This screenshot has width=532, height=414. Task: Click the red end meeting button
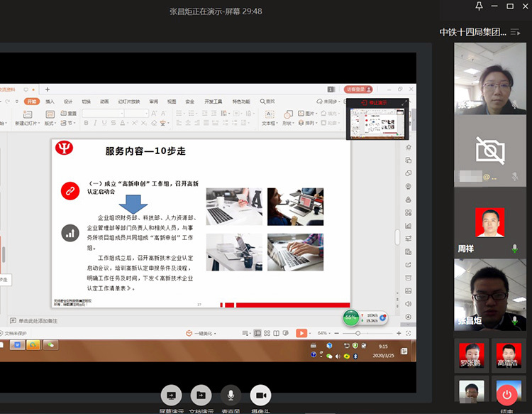[506, 393]
